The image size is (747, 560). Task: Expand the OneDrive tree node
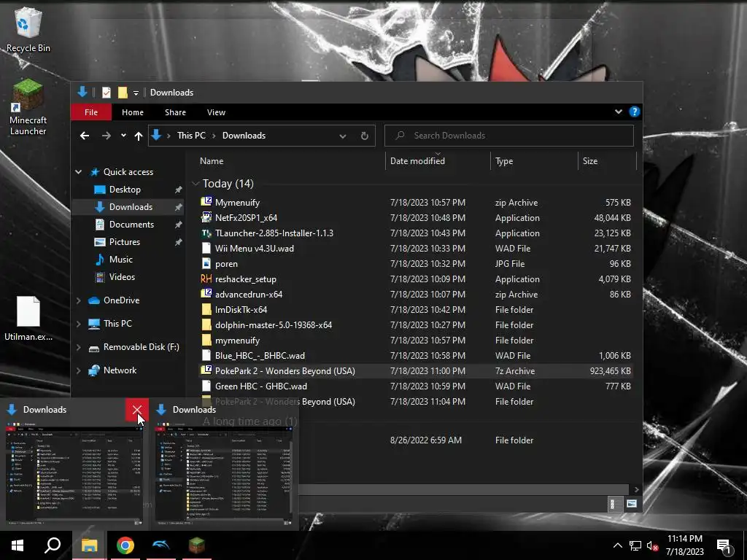(79, 300)
